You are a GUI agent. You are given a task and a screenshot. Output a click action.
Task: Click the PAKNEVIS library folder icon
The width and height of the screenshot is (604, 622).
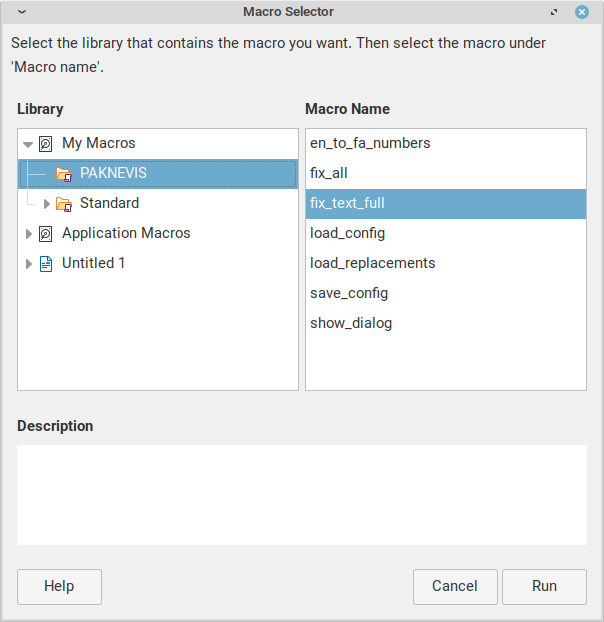[64, 173]
